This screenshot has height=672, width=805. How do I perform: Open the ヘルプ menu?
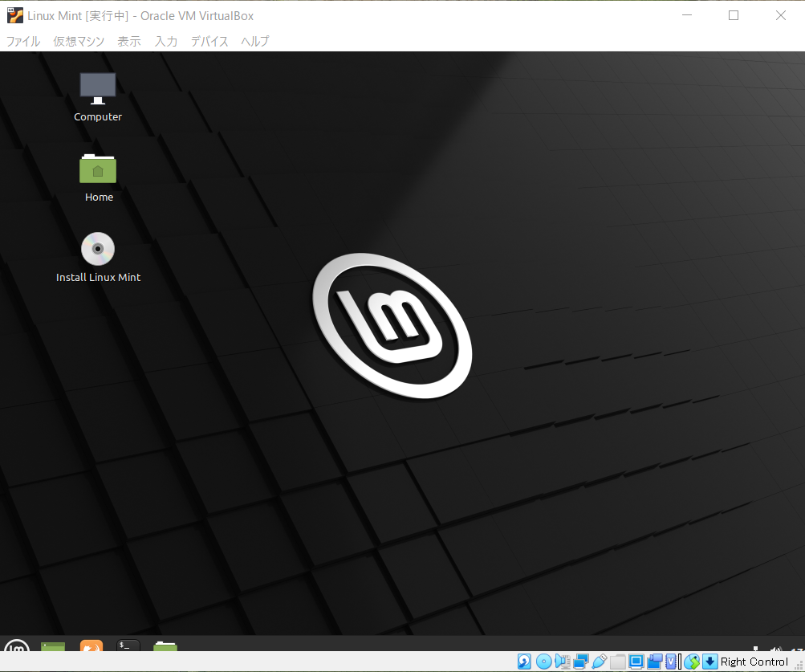(255, 41)
